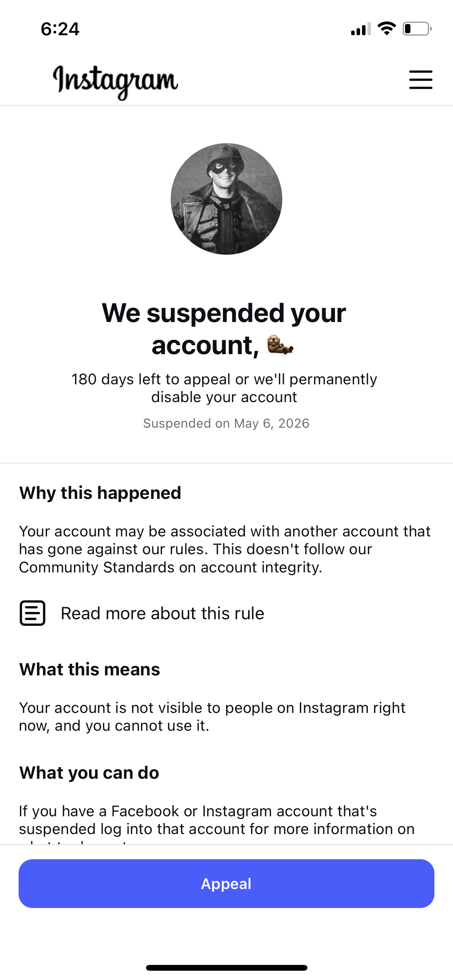Tap the cellular signal bars icon
This screenshot has height=980, width=453.
[361, 29]
